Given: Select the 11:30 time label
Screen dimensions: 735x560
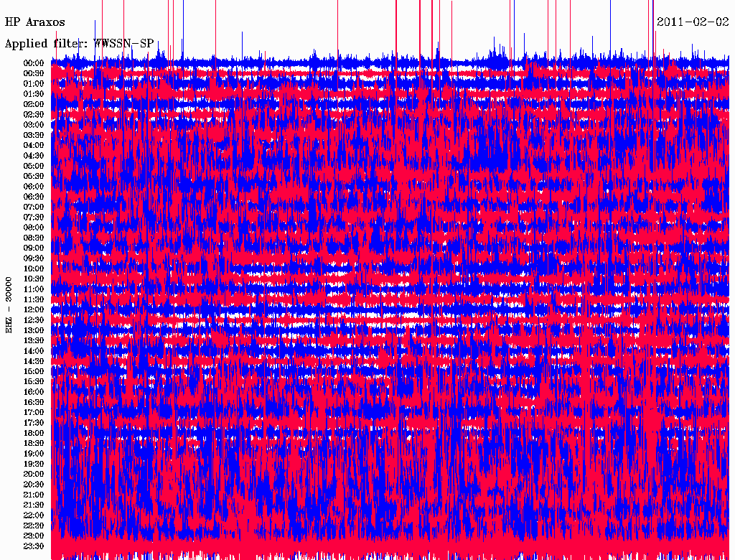Looking at the screenshot, I should pos(34,299).
